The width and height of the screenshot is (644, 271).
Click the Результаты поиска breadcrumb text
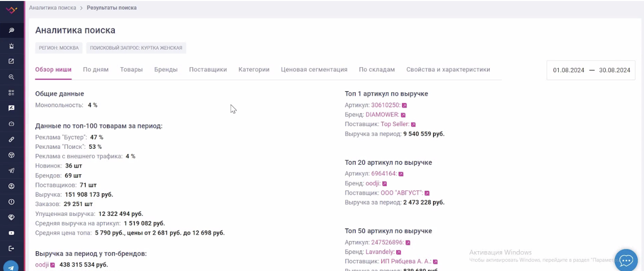(112, 8)
